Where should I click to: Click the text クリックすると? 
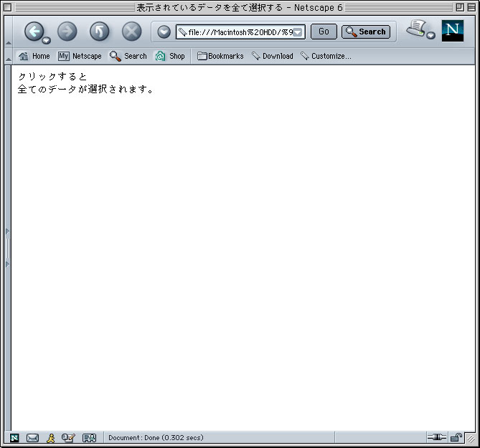52,77
